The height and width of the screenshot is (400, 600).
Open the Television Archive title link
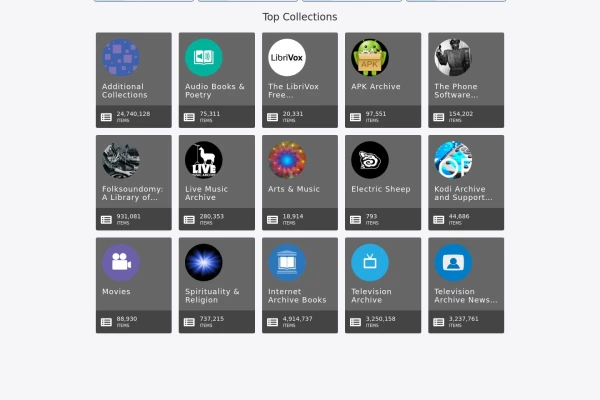(x=372, y=296)
